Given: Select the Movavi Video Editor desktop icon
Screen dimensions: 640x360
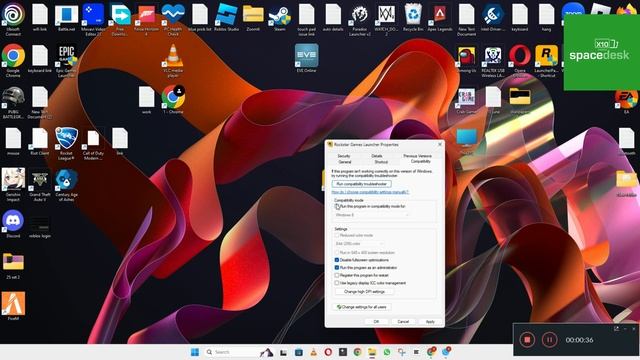Looking at the screenshot, I should (93, 18).
